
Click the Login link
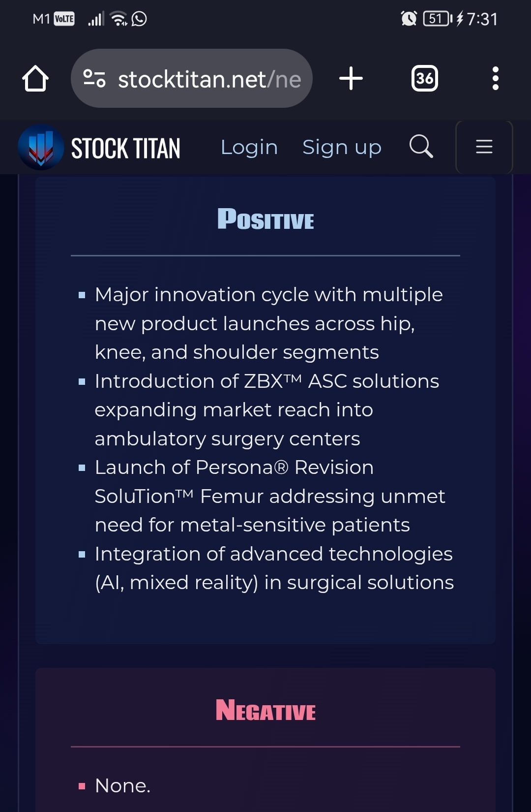pyautogui.click(x=249, y=147)
